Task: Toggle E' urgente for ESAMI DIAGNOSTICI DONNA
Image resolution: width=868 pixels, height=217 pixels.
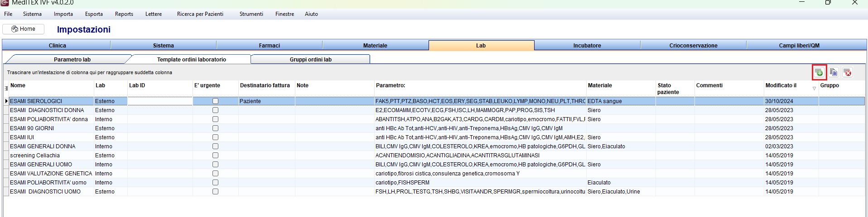Action: 215,110
